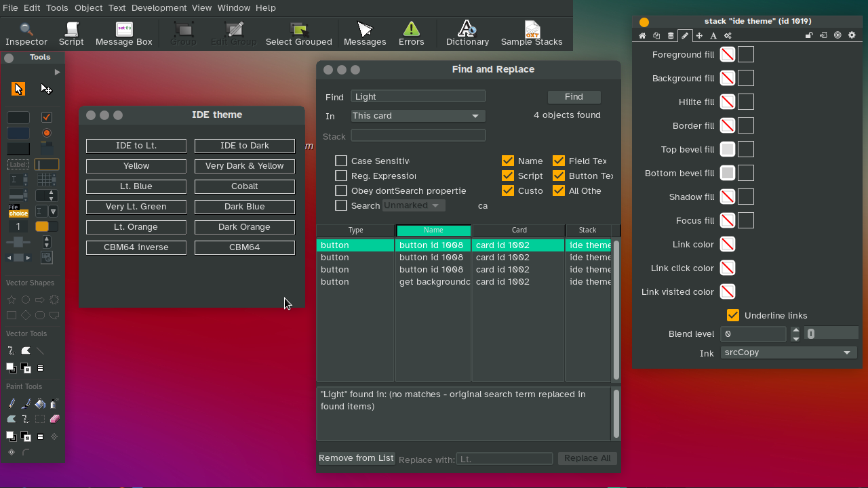Click the Very Lt. Green theme button

(136, 207)
